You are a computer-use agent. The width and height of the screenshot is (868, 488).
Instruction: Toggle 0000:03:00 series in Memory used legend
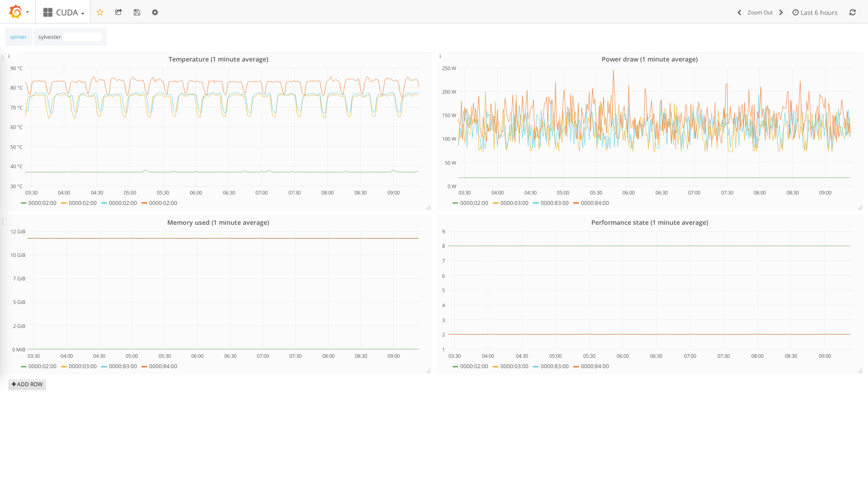[83, 366]
